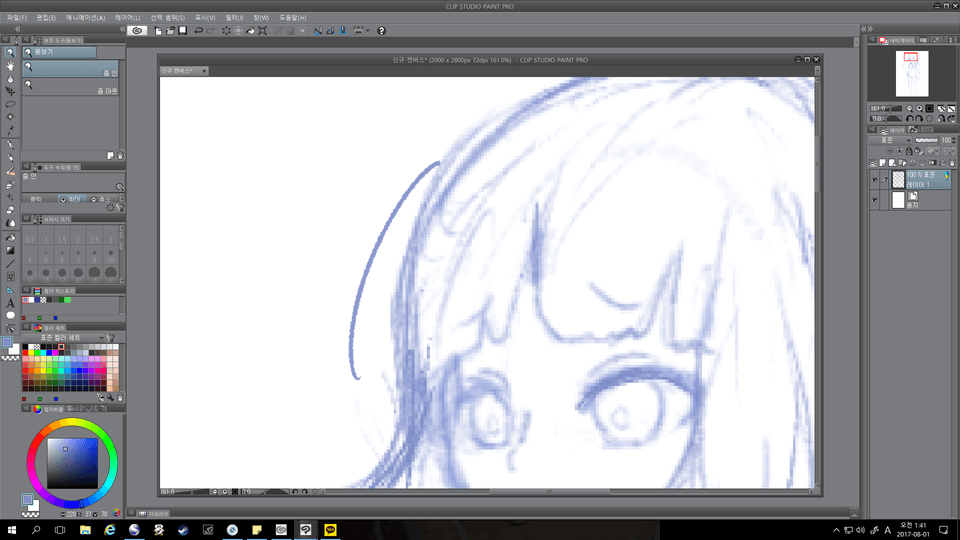Select the Text tool (A icon)
Image resolution: width=960 pixels, height=540 pixels.
click(x=10, y=302)
